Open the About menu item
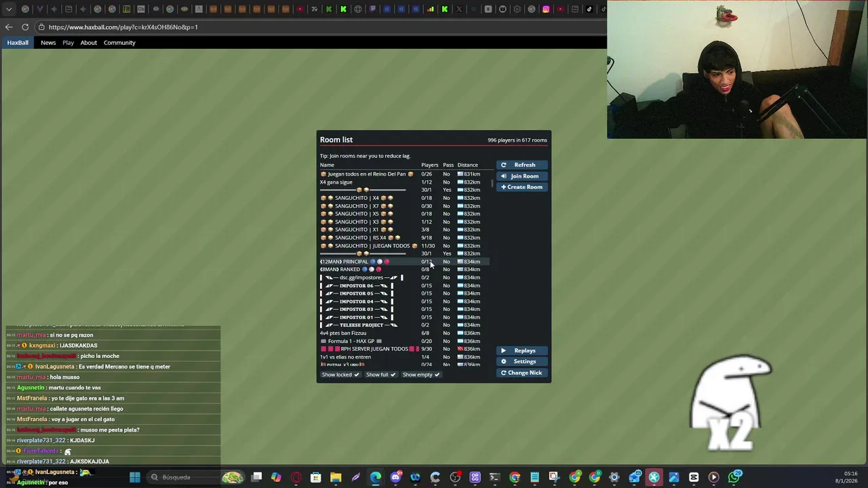This screenshot has height=488, width=868. (89, 43)
